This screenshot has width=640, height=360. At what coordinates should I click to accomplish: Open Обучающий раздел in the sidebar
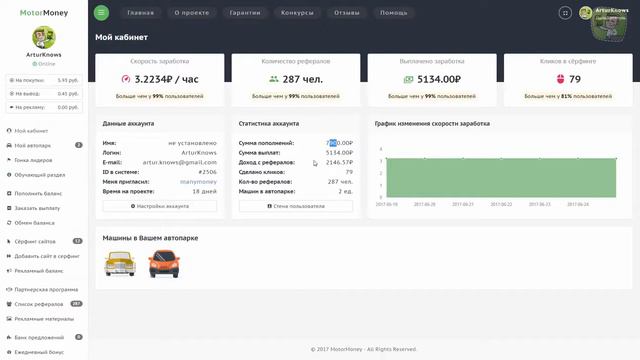pyautogui.click(x=40, y=175)
